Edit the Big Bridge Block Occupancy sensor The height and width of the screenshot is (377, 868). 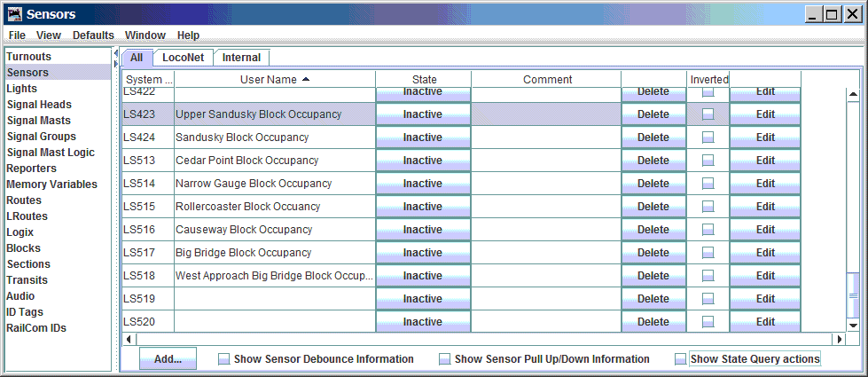(x=765, y=253)
